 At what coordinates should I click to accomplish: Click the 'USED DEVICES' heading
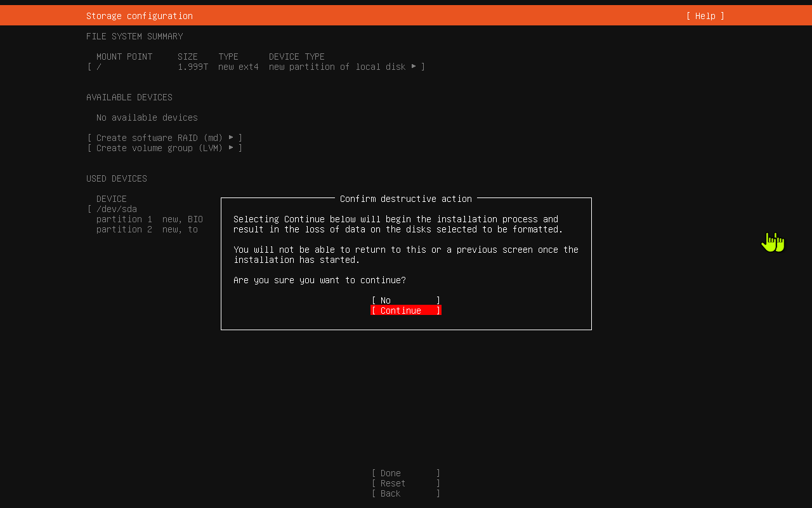pyautogui.click(x=117, y=178)
